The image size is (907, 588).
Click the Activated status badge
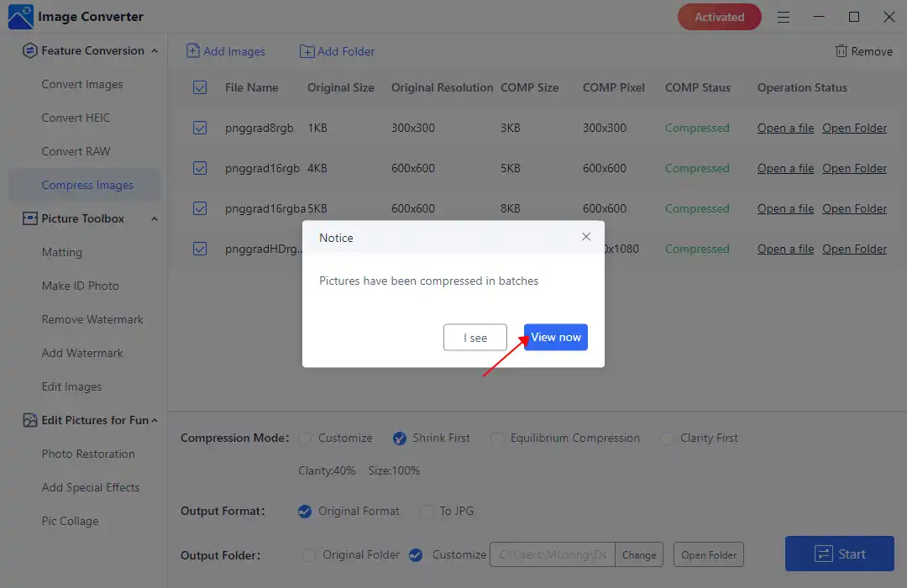(719, 17)
